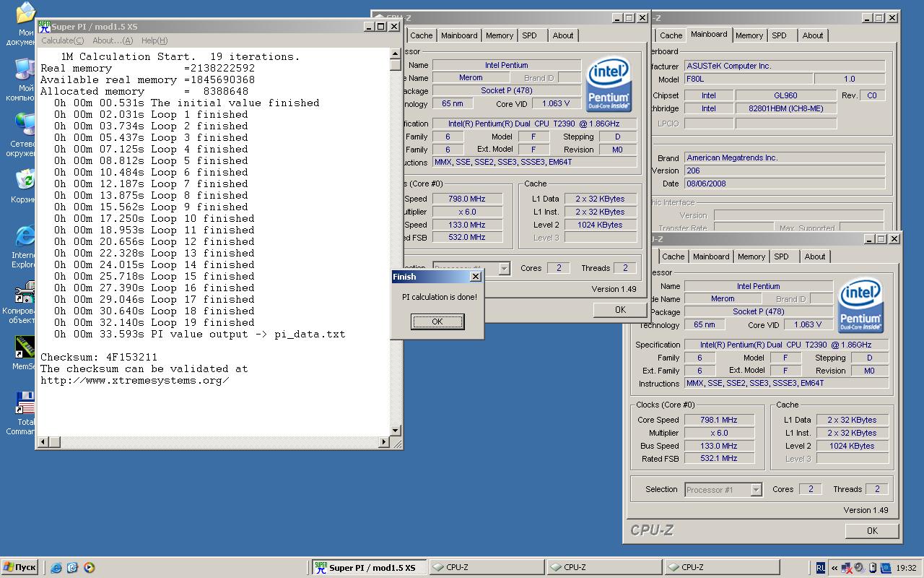Click the Super PI scrollbar up arrow
924x578 pixels.
[x=396, y=53]
